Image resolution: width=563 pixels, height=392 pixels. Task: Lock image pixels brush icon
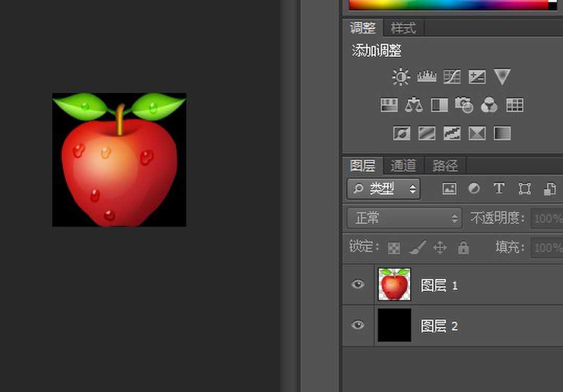pyautogui.click(x=418, y=247)
